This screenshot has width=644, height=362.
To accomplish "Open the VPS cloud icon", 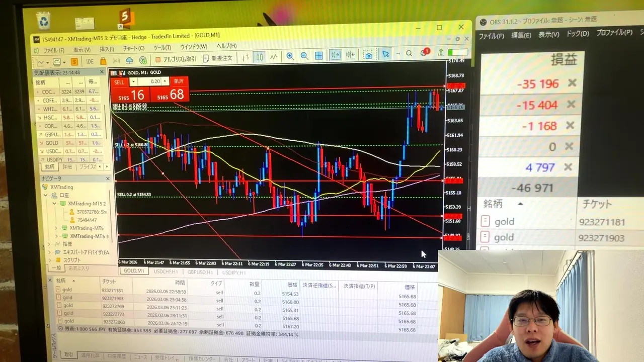I will coord(129,61).
